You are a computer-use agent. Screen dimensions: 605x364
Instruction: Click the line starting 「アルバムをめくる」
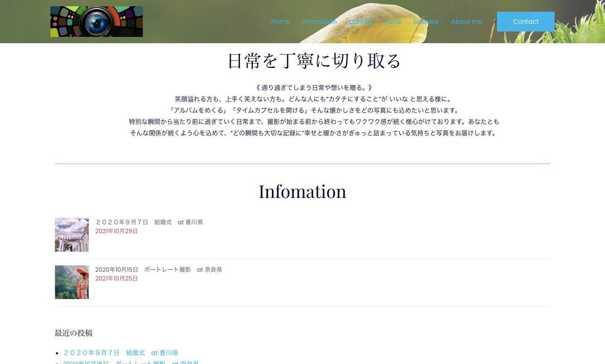tap(314, 110)
